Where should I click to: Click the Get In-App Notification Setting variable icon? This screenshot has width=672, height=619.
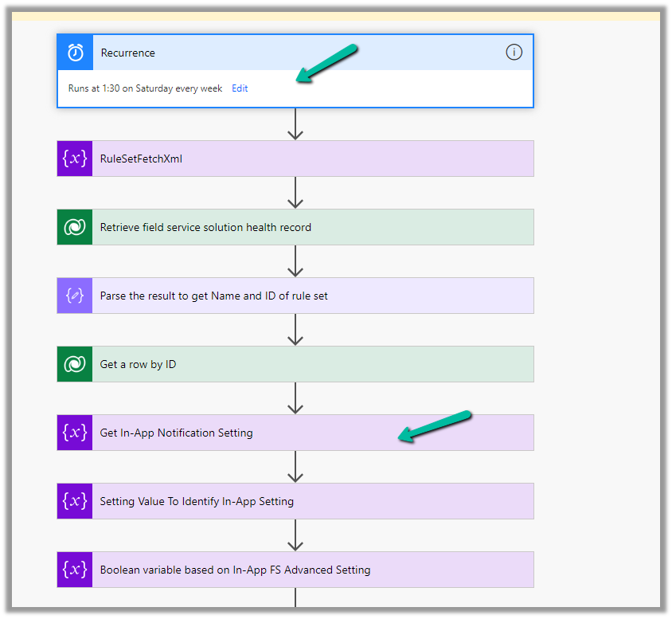[75, 433]
